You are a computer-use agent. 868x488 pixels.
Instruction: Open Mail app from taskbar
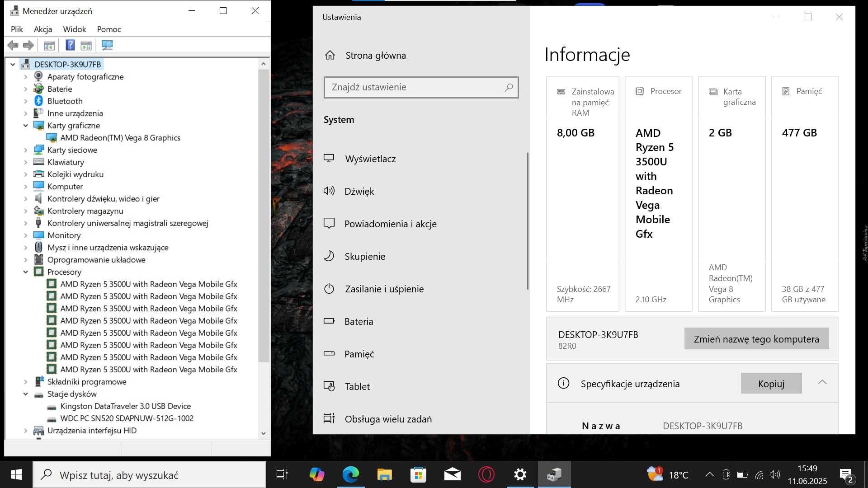coord(452,474)
